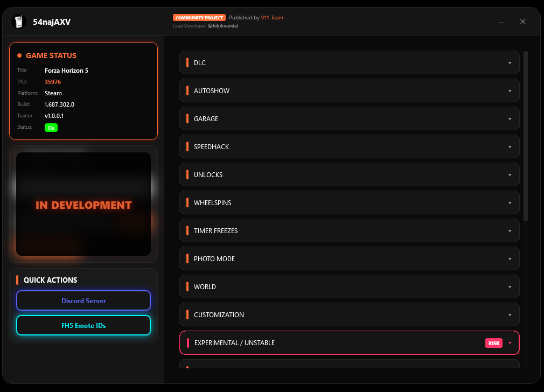
Task: Click the WORLD label
Action: click(x=205, y=287)
